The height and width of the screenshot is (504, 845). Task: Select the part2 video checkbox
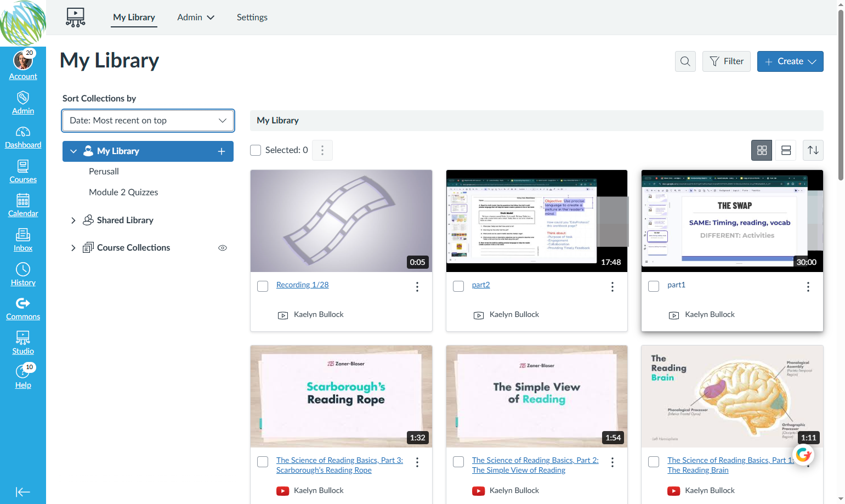[x=458, y=286]
